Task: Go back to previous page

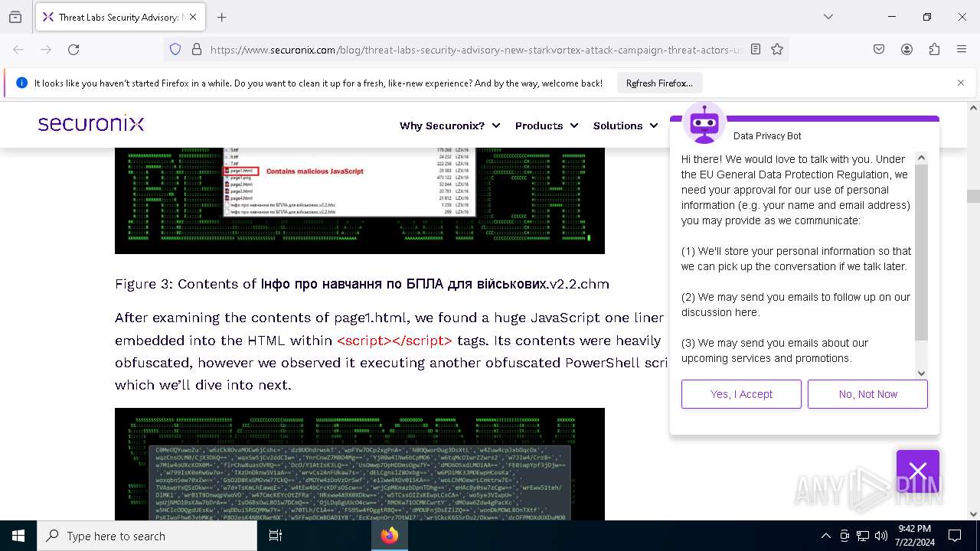Action: pos(18,49)
